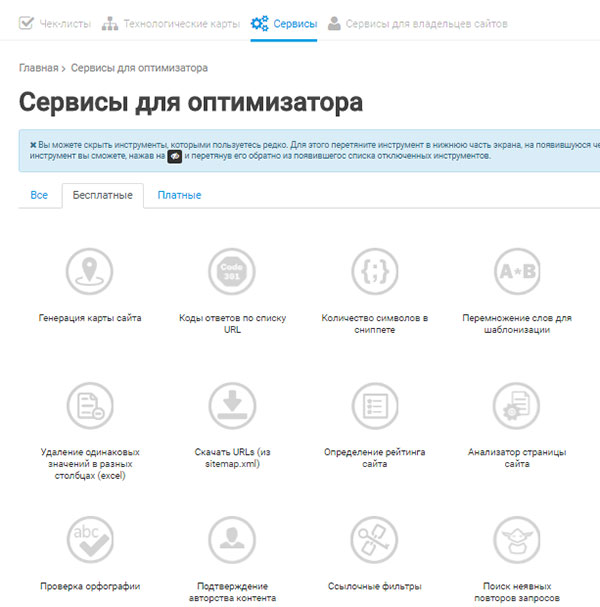The width and height of the screenshot is (600, 607).
Task: Open the Генерация карты сайта map-pin icon
Action: coord(89,271)
